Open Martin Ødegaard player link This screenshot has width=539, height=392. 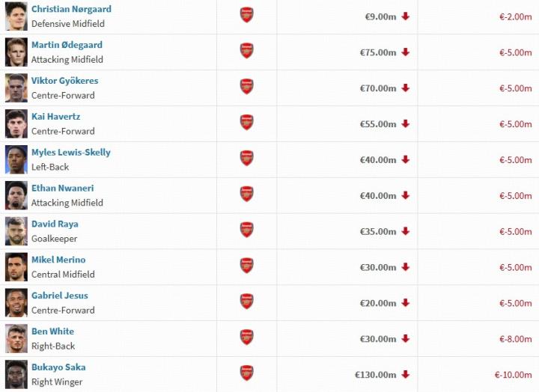(67, 45)
